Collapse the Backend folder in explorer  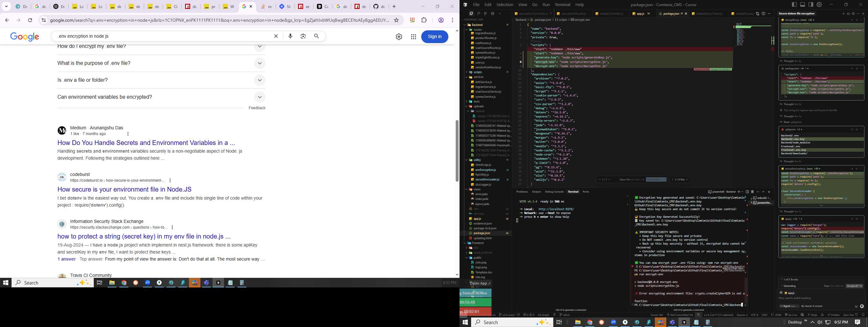465,25
